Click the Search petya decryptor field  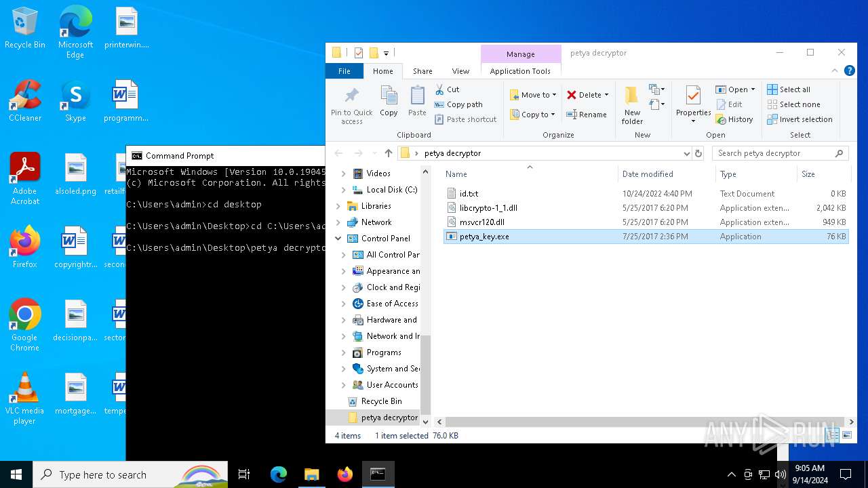[x=780, y=153]
